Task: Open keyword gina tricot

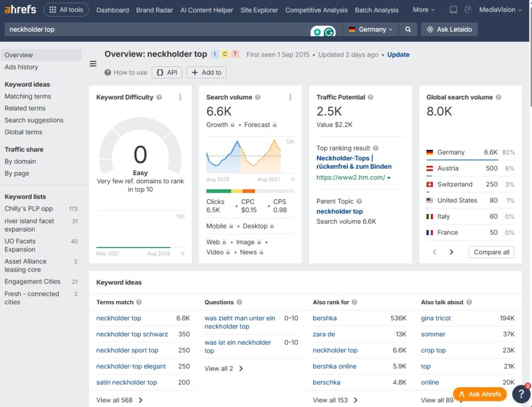Action: (x=436, y=318)
